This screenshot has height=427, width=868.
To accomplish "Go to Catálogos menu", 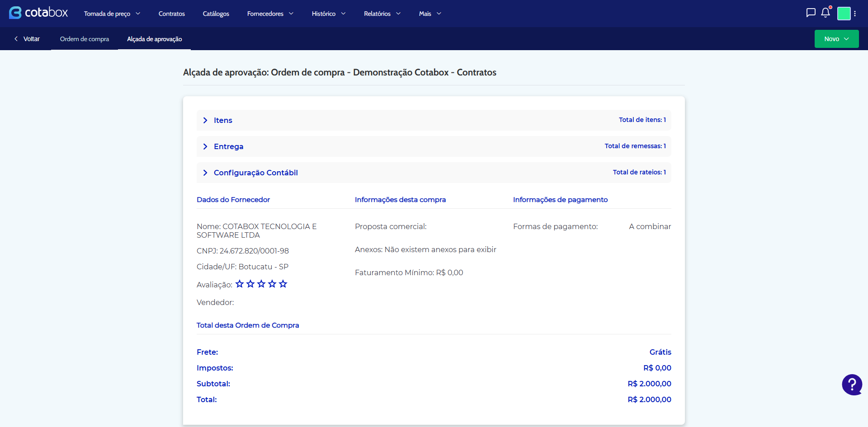I will tap(216, 14).
